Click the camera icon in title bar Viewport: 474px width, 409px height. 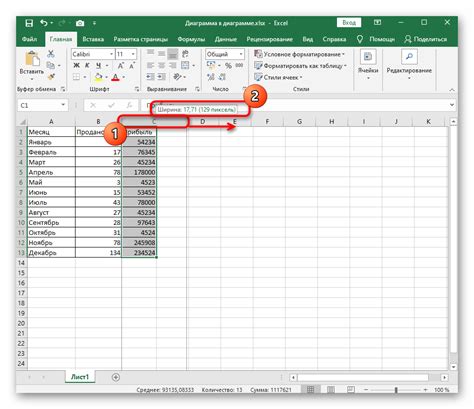(80, 23)
